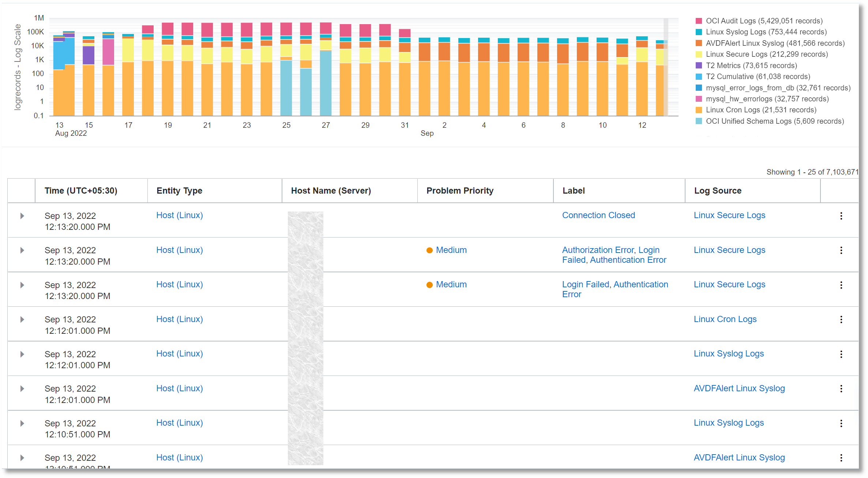
Task: Click the T2 Metrics legend marker
Action: point(699,65)
